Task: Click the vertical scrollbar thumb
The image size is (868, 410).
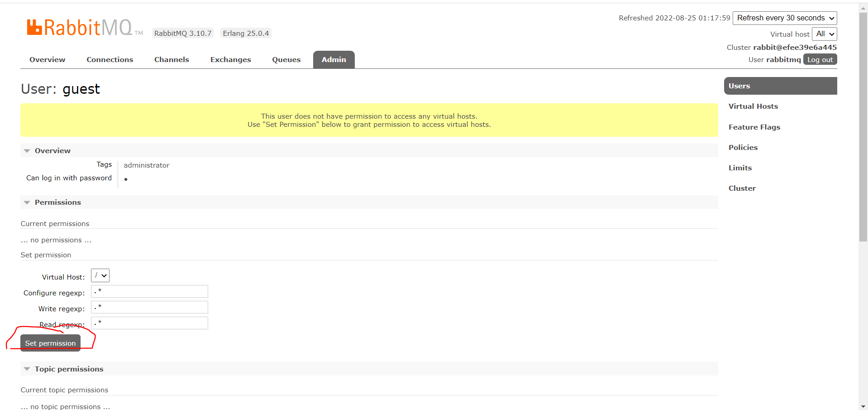Action: click(x=863, y=127)
